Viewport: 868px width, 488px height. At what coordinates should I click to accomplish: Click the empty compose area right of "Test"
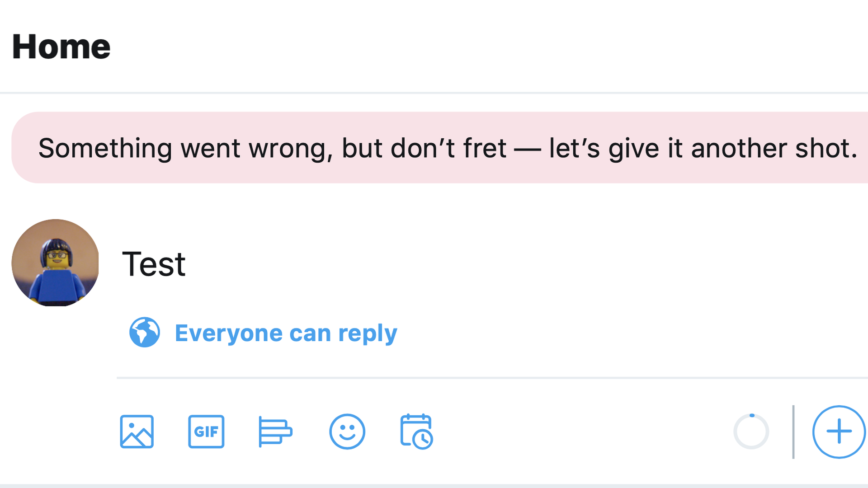click(497, 264)
